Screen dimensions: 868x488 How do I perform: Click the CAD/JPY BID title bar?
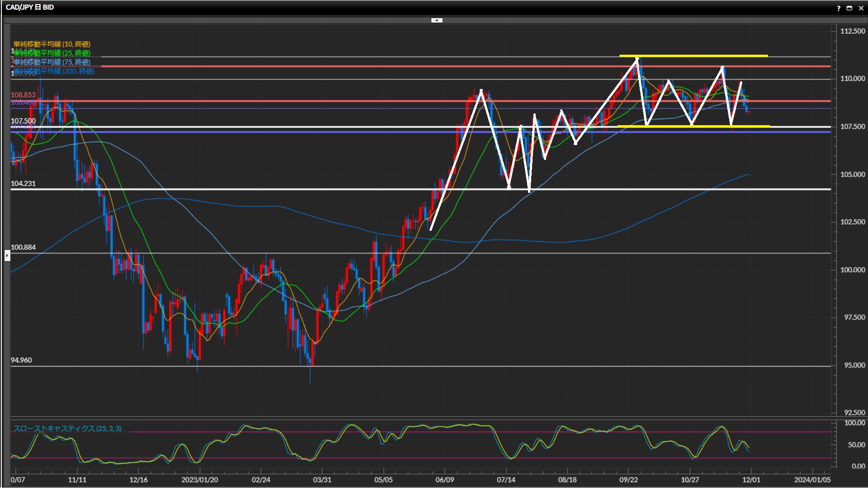(x=30, y=7)
